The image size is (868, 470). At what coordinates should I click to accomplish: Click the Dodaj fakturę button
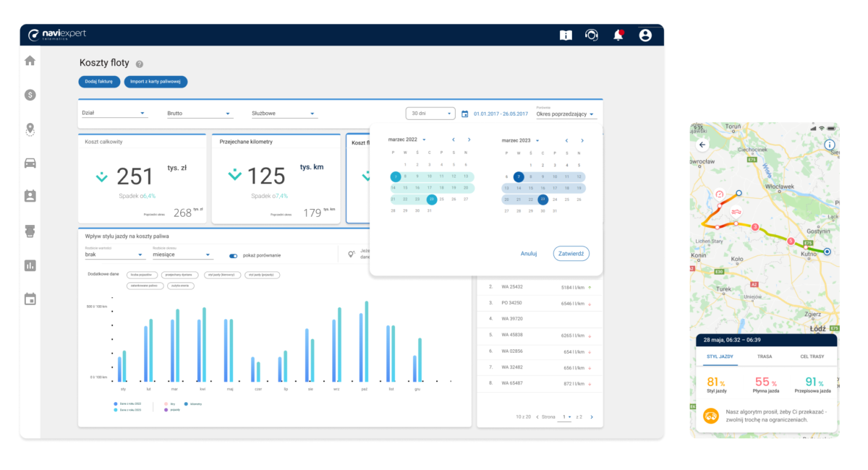[98, 82]
